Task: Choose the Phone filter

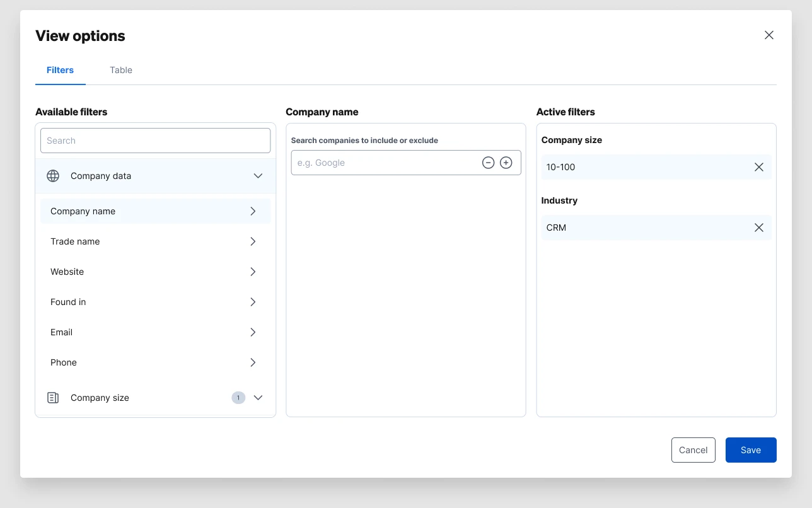Action: coord(155,362)
